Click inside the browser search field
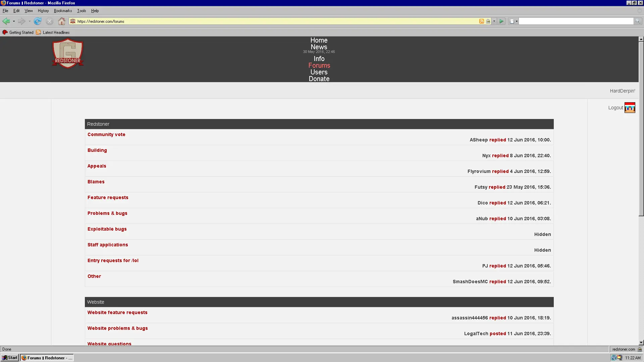 click(576, 21)
